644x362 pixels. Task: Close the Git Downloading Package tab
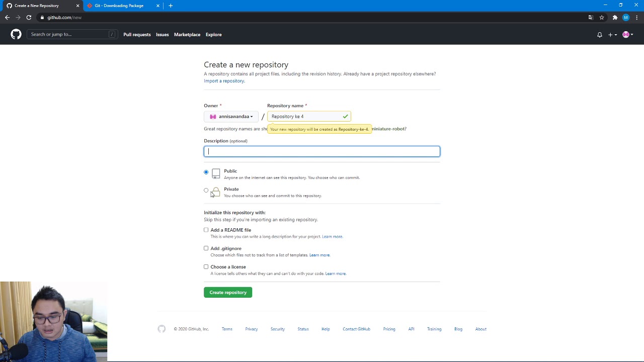click(x=158, y=6)
